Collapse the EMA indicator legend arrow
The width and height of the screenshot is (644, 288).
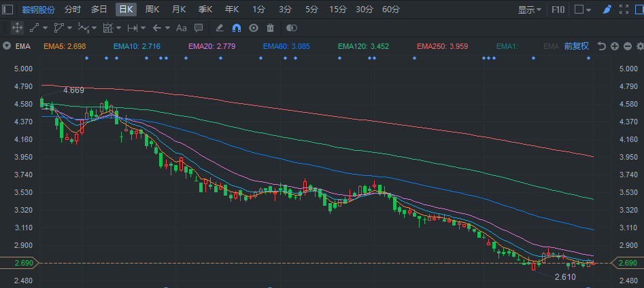(x=7, y=46)
